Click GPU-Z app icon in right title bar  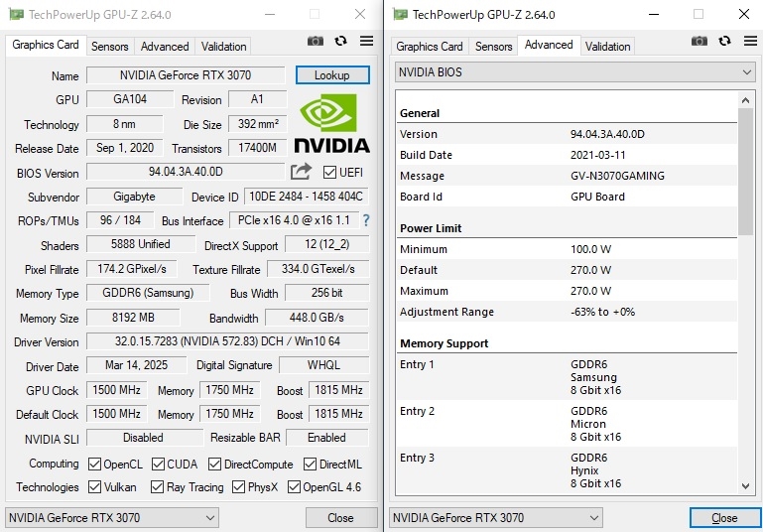401,14
